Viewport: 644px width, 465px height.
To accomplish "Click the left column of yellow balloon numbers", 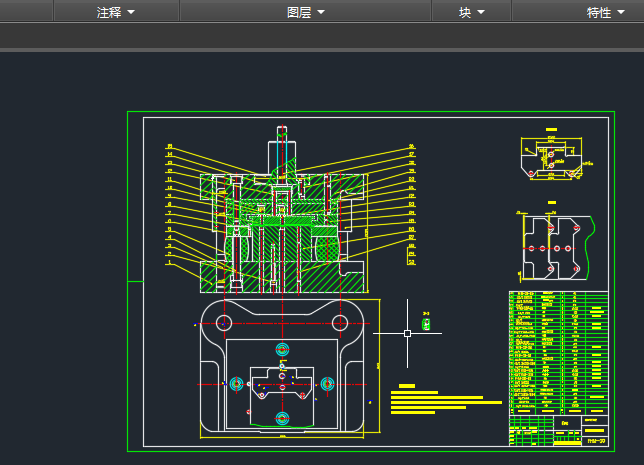I will pos(170,205).
